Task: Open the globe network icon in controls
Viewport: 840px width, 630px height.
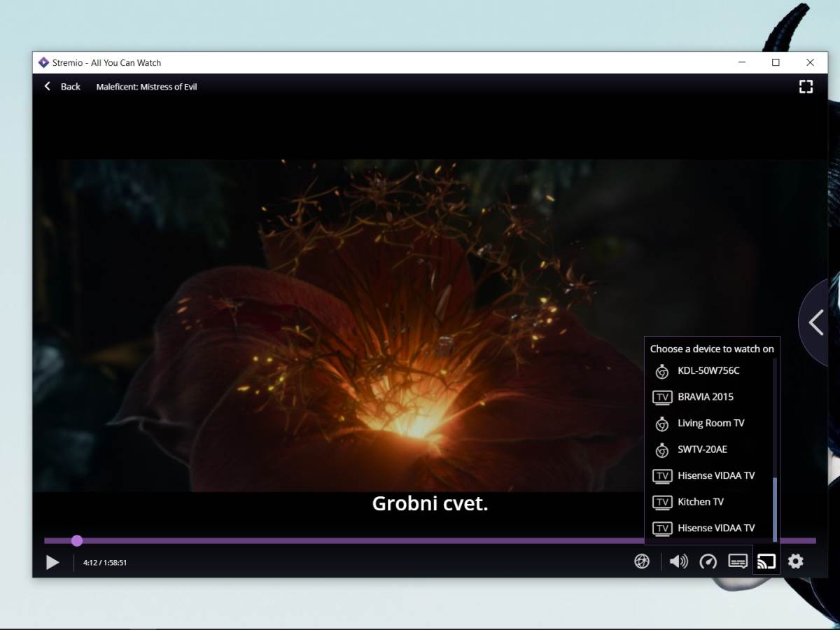Action: point(642,561)
